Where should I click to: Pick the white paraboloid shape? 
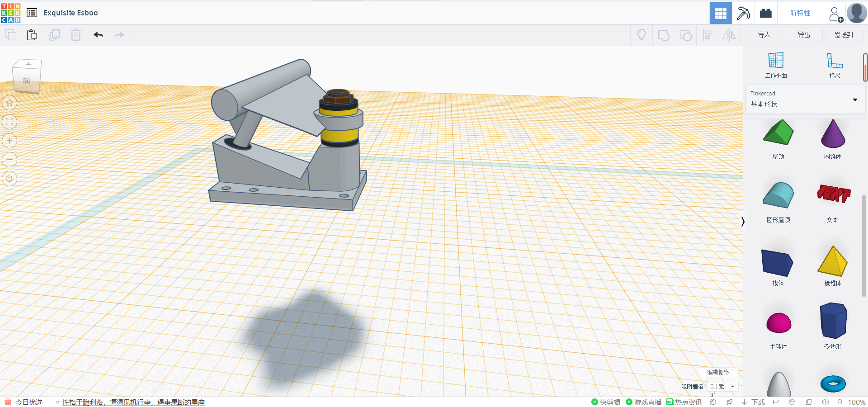coord(778,384)
